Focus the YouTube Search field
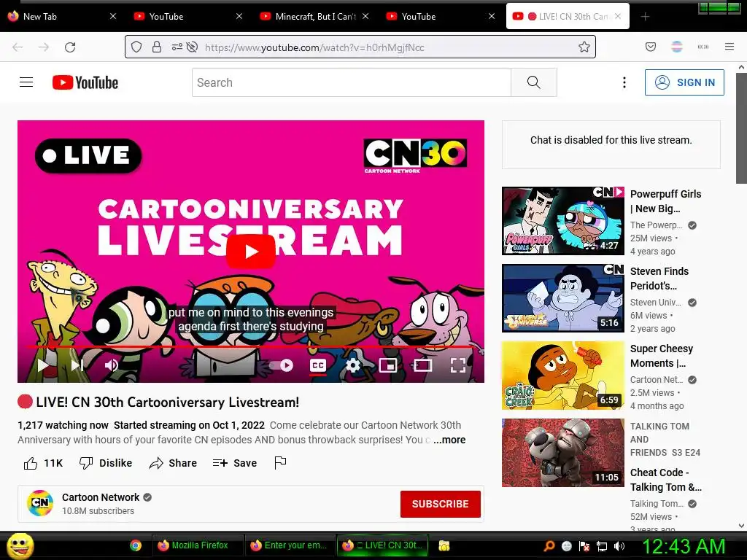The image size is (747, 560). coord(352,82)
